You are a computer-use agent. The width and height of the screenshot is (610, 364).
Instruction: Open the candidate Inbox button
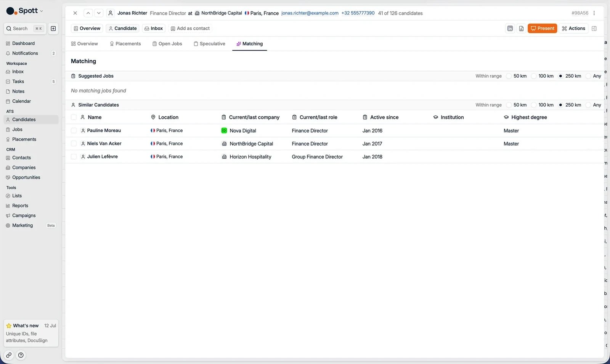(x=154, y=29)
